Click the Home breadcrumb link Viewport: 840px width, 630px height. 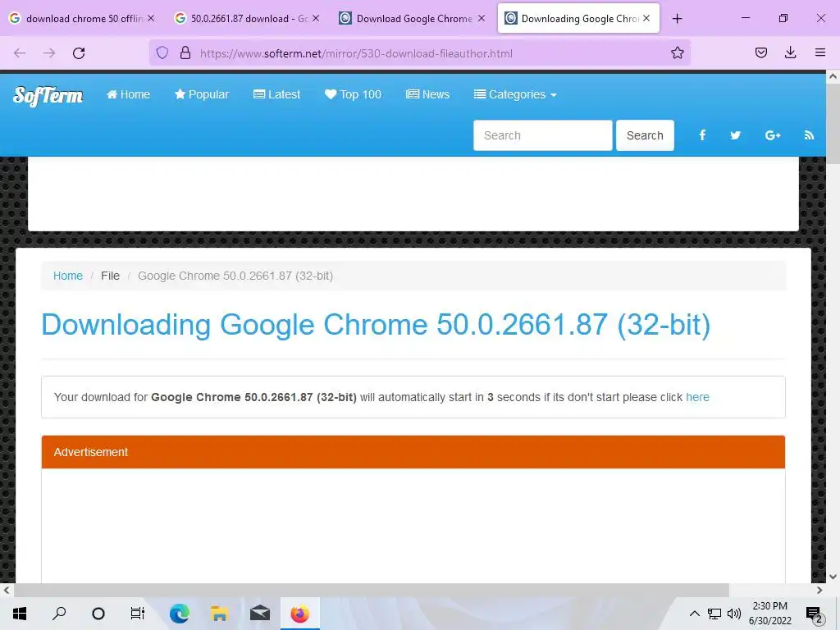[x=68, y=276]
